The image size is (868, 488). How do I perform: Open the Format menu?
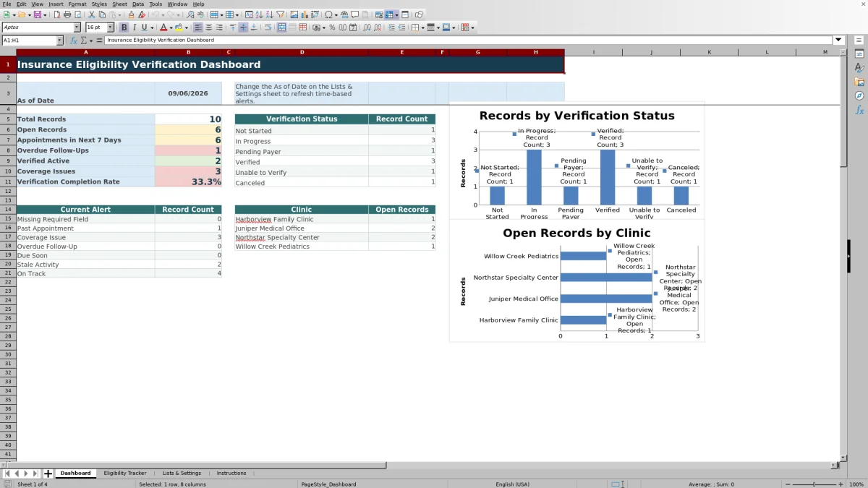[77, 4]
